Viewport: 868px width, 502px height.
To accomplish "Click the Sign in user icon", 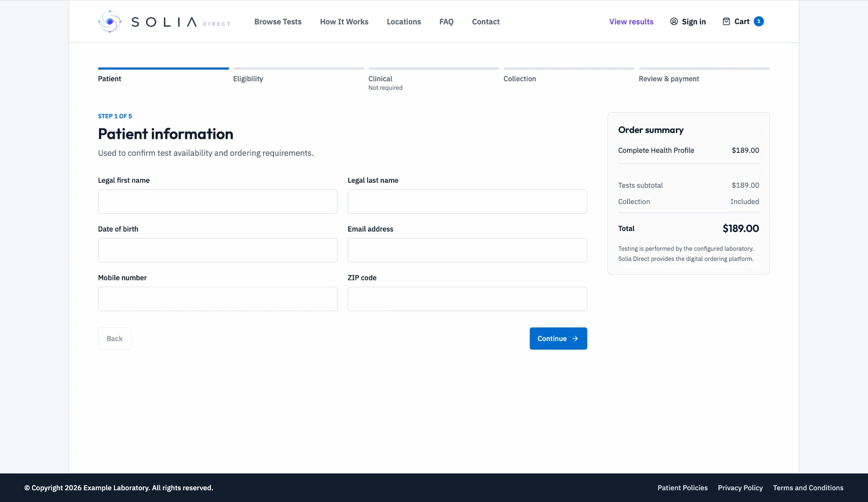I will click(674, 22).
